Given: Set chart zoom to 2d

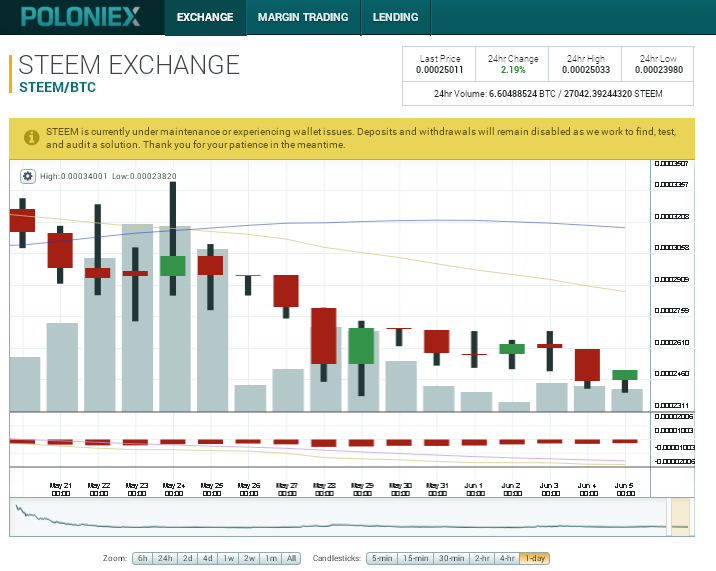Looking at the screenshot, I should tap(188, 558).
